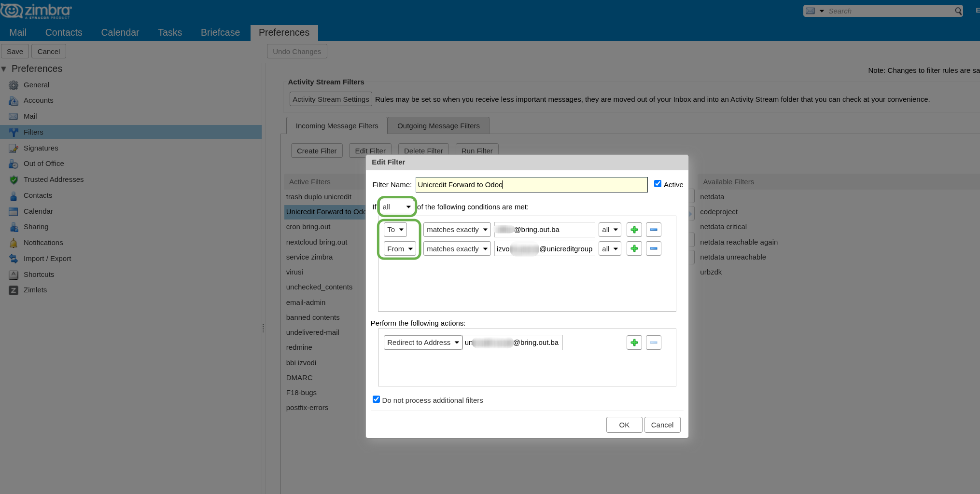This screenshot has height=494, width=980.
Task: Open matches exactly dropdown in To row
Action: [x=457, y=230]
